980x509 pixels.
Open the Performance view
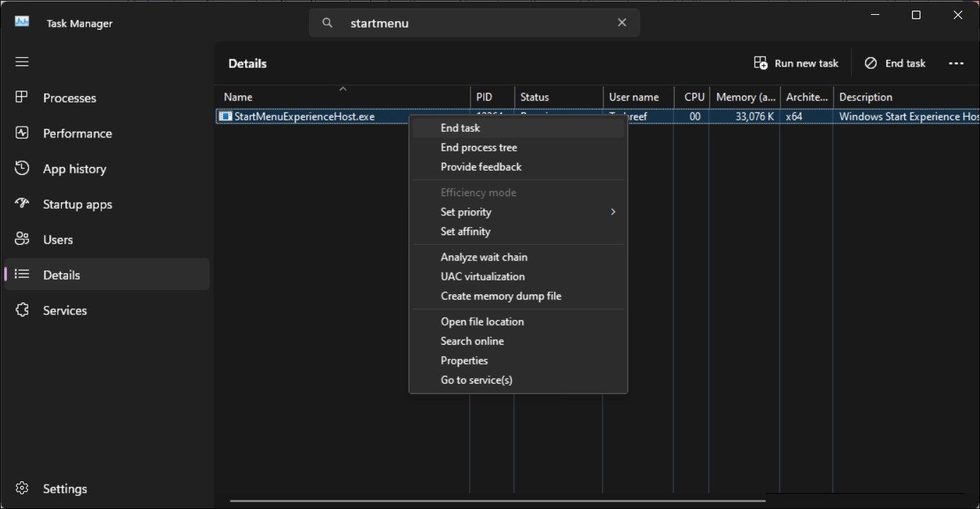click(22, 133)
